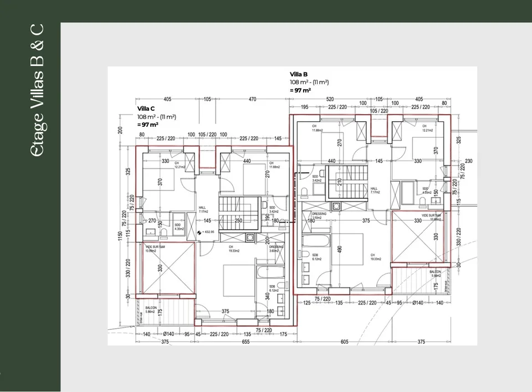
Task: Click the "DRESSING" label in Villa B
Action: 319,214
